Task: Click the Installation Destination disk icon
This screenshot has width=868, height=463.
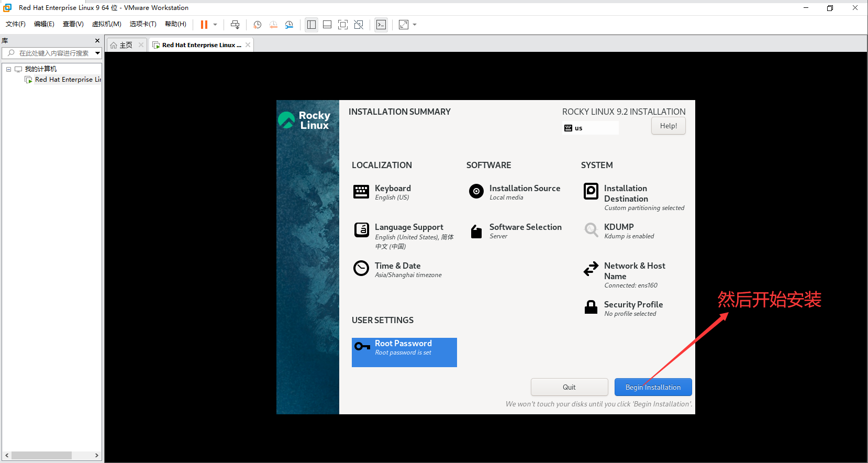Action: tap(591, 191)
